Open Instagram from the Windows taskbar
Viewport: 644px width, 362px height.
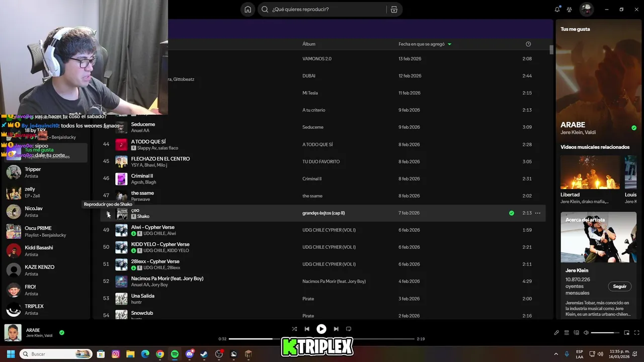click(115, 354)
